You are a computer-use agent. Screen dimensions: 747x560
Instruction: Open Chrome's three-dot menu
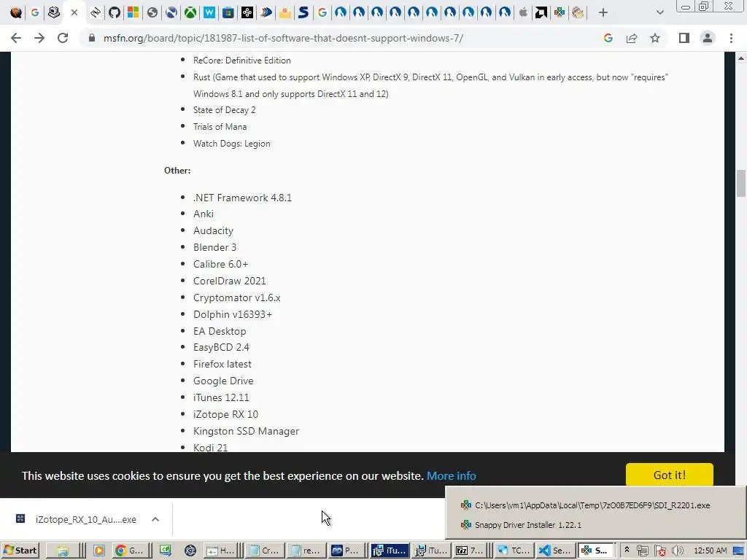point(731,38)
